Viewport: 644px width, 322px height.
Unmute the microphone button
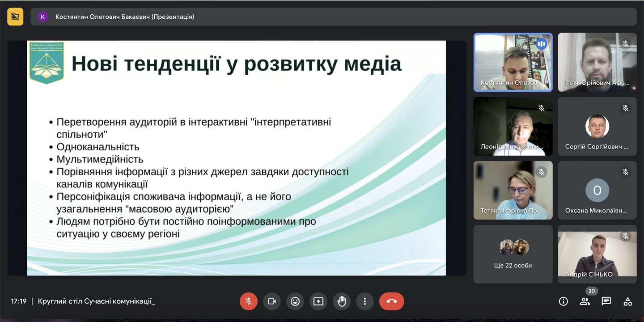pyautogui.click(x=249, y=301)
